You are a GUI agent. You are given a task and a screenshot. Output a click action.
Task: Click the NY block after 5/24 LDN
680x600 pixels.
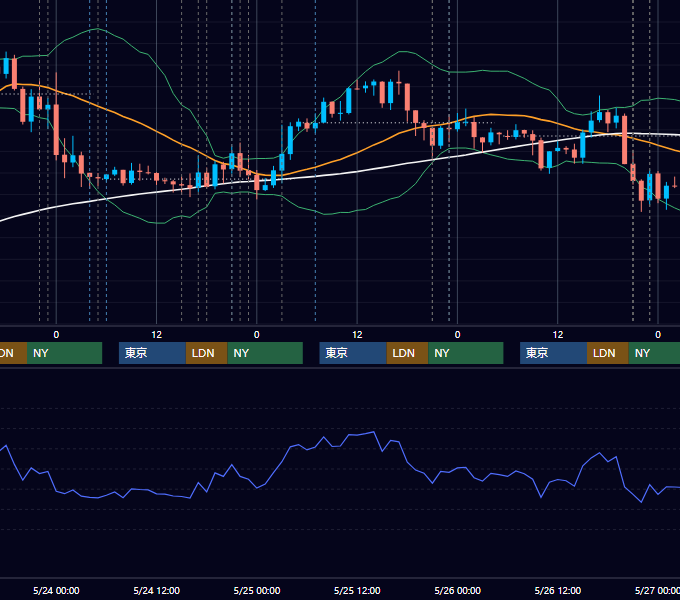pos(265,353)
